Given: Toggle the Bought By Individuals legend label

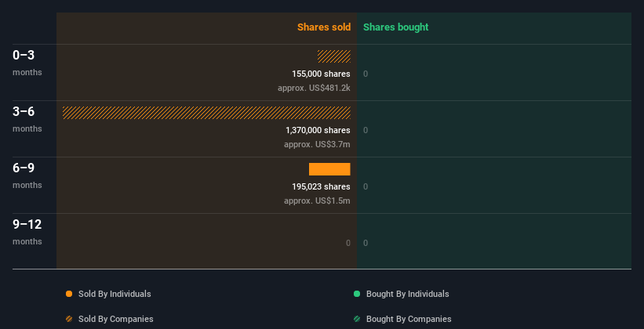Looking at the screenshot, I should click(407, 294).
